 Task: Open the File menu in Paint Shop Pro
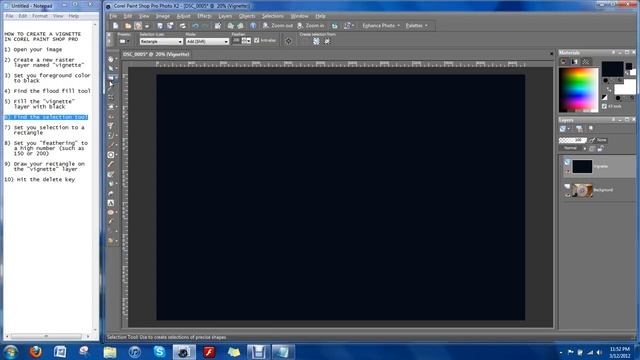pos(113,16)
